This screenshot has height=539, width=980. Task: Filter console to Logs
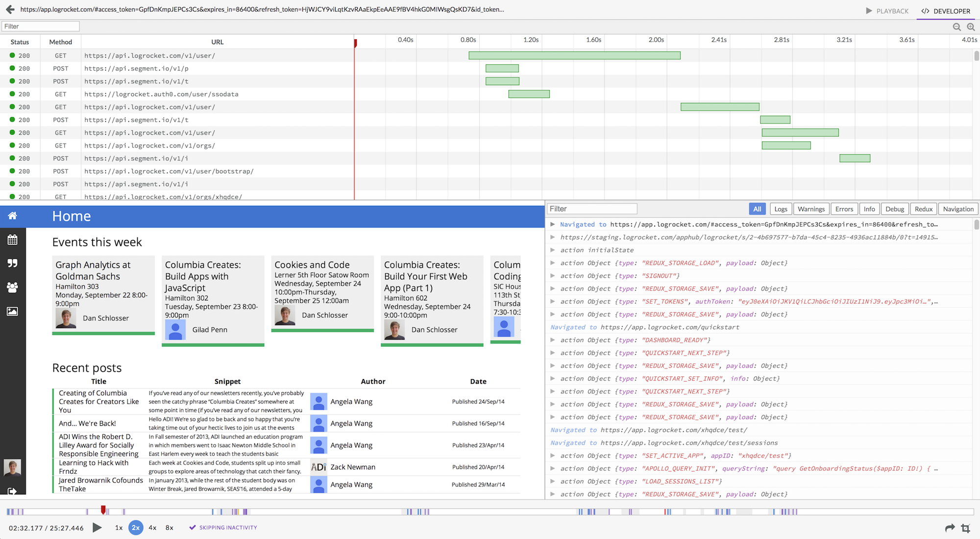click(x=781, y=209)
